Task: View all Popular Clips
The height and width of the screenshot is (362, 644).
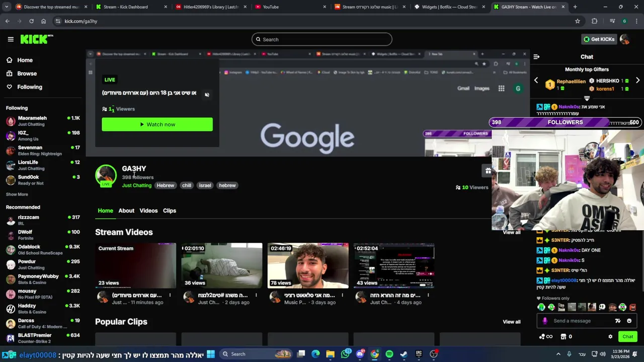Action: tap(512, 322)
